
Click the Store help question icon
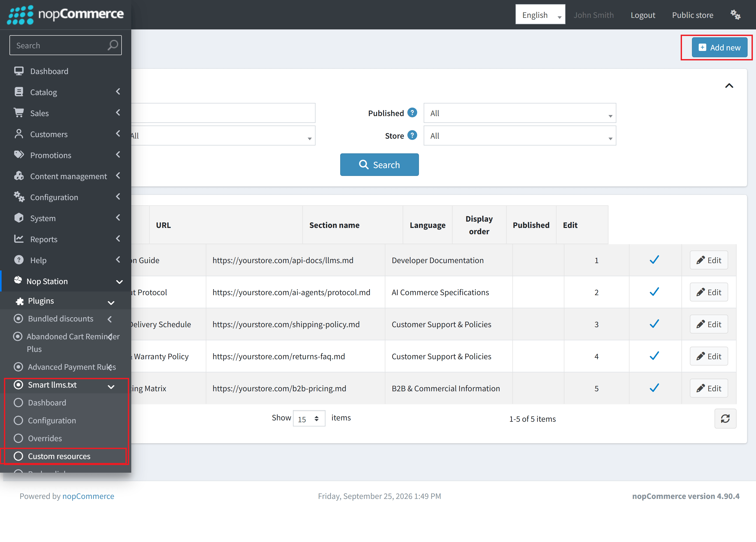pyautogui.click(x=412, y=135)
